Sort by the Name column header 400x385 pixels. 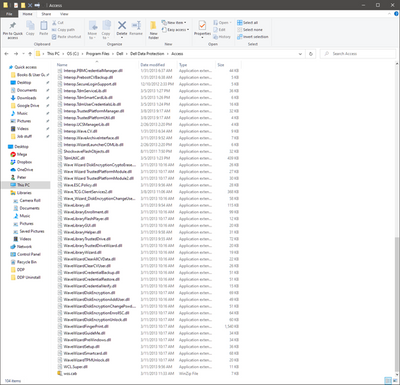click(x=97, y=65)
